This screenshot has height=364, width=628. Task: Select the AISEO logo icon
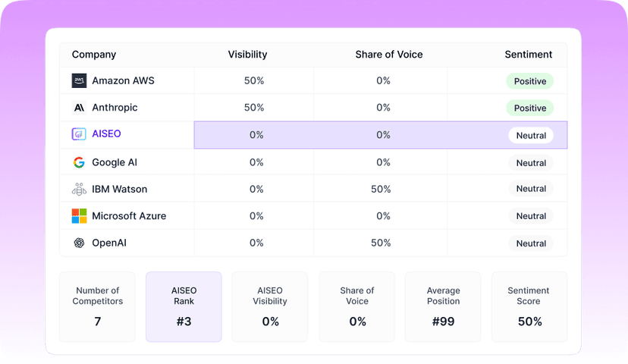coord(79,133)
